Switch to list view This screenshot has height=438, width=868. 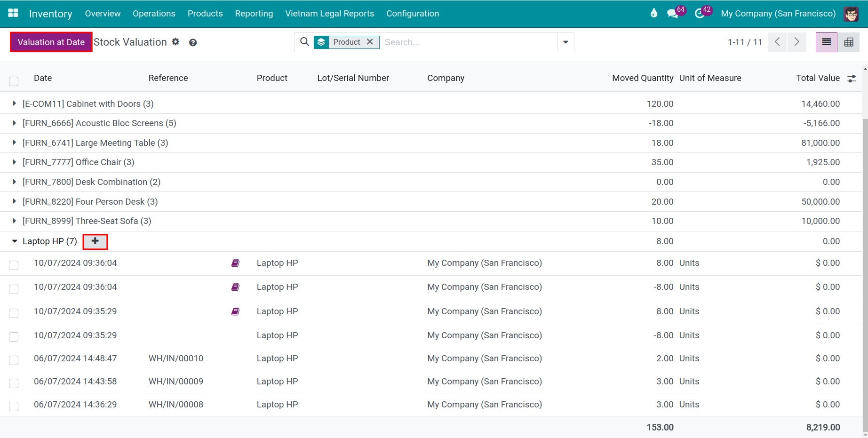pos(827,42)
